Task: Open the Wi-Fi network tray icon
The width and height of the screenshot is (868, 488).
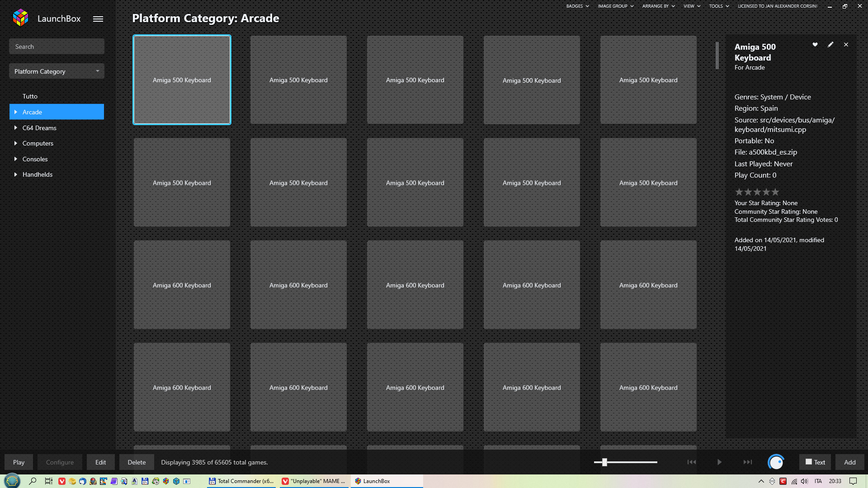Action: [x=794, y=481]
